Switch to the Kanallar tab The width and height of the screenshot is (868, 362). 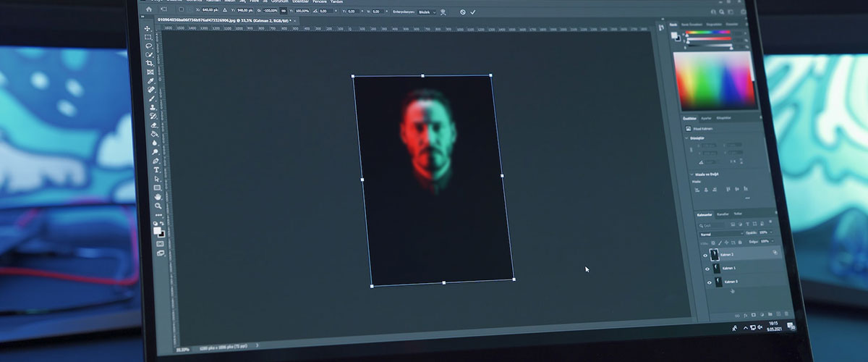tap(723, 214)
